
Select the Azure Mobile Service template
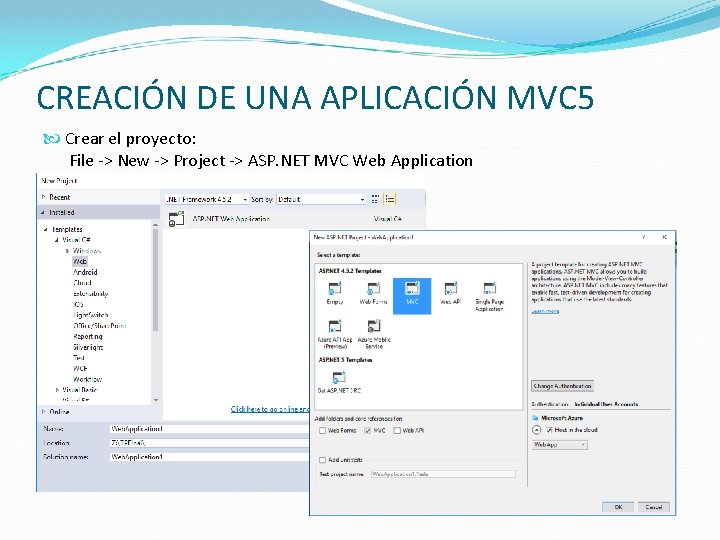click(374, 333)
